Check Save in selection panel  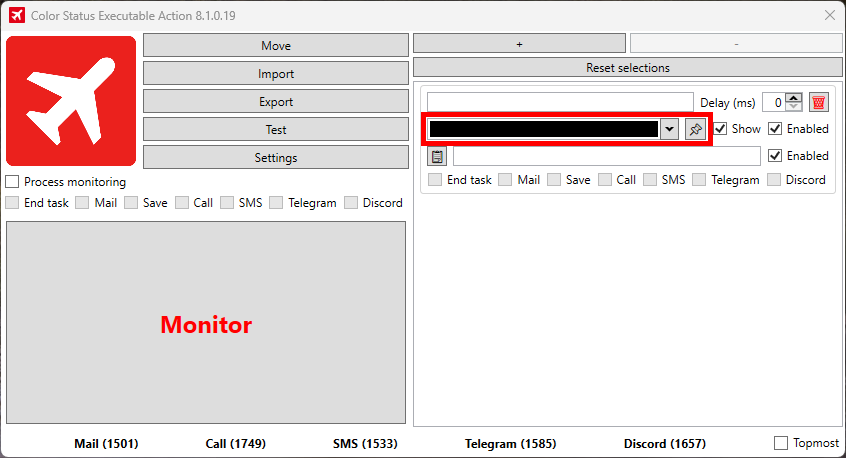coord(554,180)
